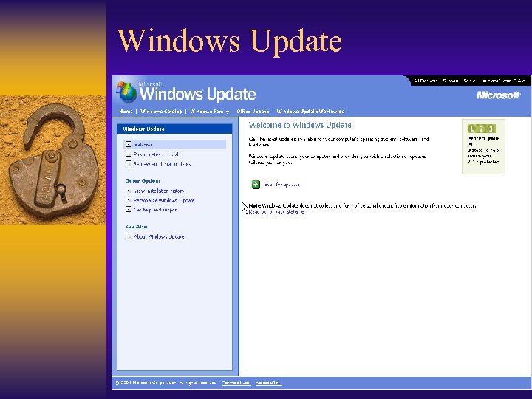Click All Products in the top black bar

(426, 81)
